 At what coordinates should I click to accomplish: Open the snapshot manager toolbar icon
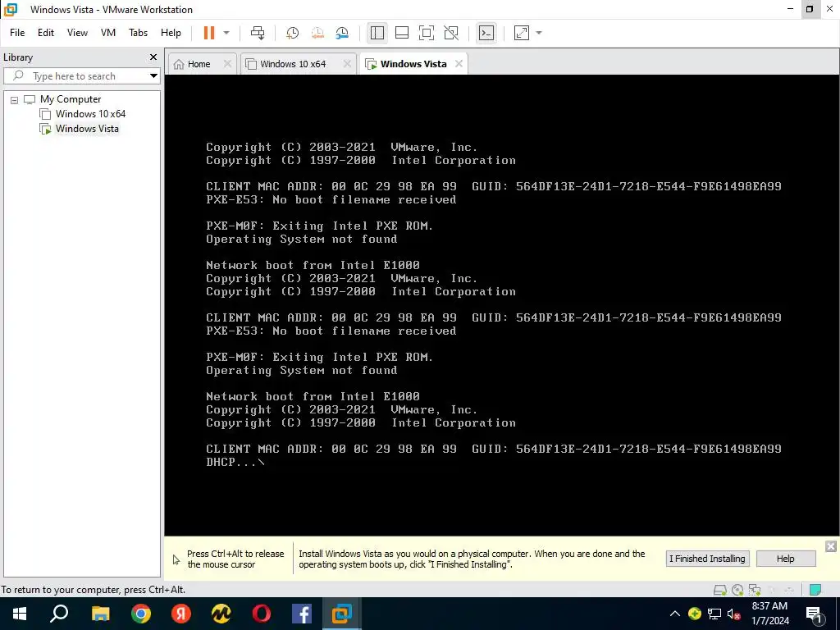342,33
